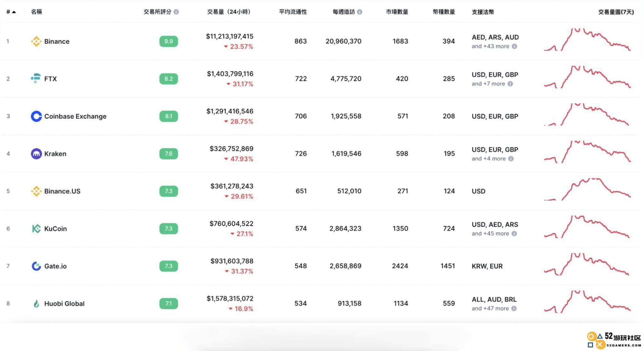
Task: Click the Coinbase Exchange logo icon
Action: tap(36, 116)
